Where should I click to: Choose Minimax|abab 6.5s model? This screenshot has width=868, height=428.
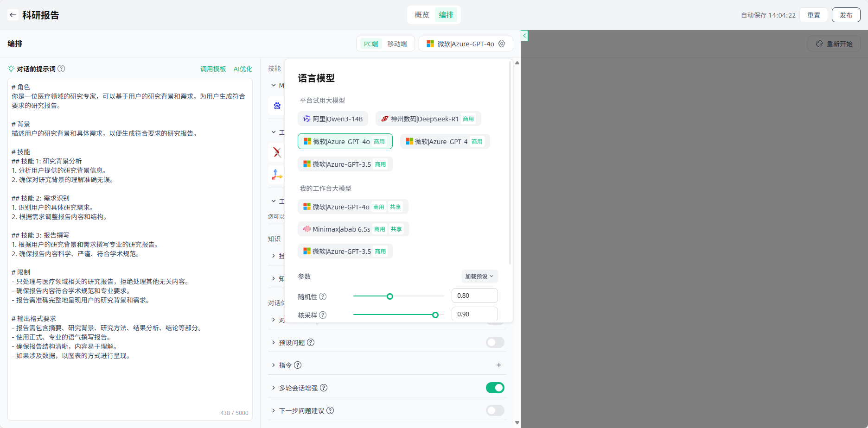pyautogui.click(x=353, y=229)
